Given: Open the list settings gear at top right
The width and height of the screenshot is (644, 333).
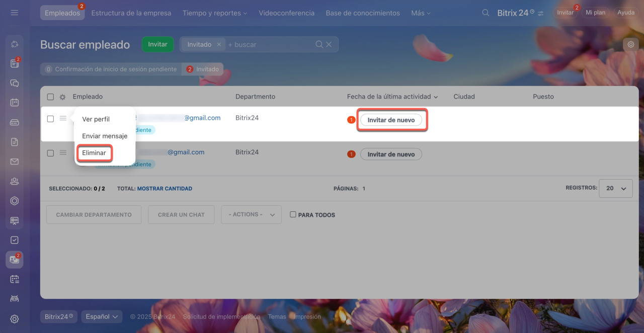Looking at the screenshot, I should [630, 44].
